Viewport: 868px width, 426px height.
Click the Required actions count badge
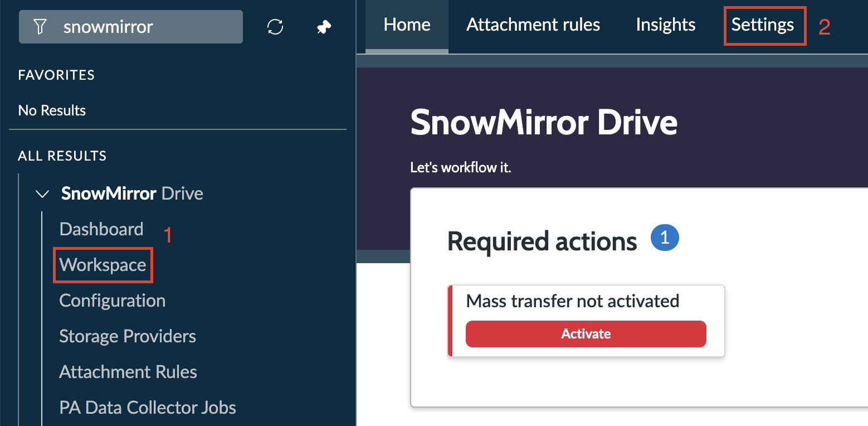(x=665, y=238)
